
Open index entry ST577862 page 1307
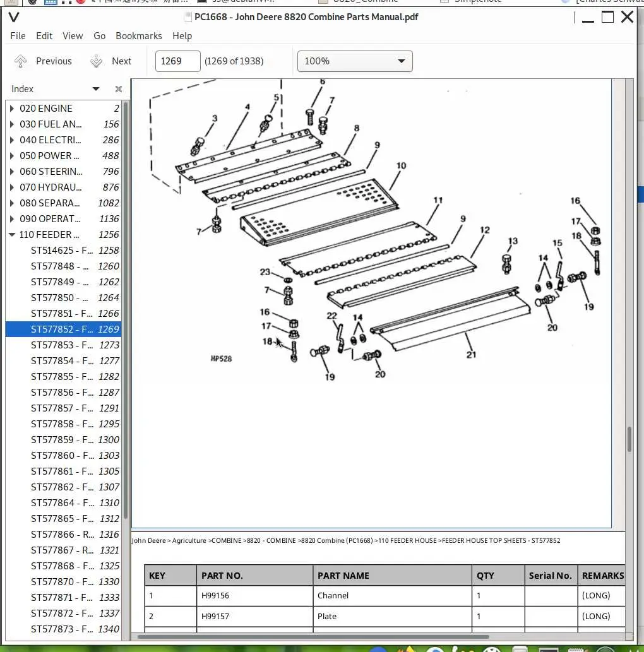point(64,487)
